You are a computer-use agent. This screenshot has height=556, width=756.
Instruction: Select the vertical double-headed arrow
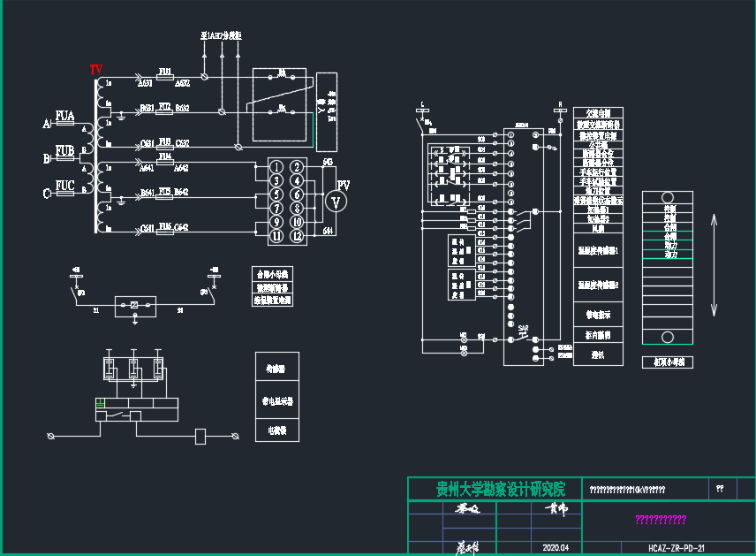(x=714, y=265)
